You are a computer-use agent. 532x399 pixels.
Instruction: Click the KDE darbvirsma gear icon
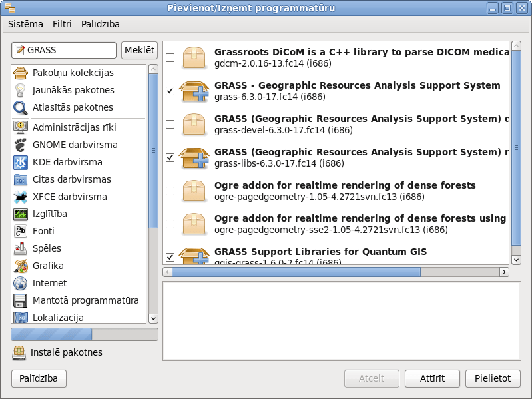[x=21, y=162]
